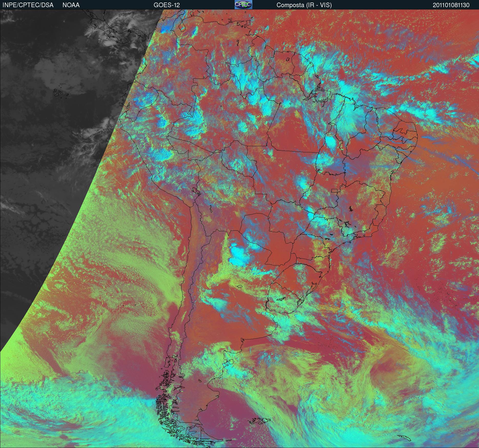Click the Composta (IR - VIS) title
The height and width of the screenshot is (448, 479).
point(304,5)
